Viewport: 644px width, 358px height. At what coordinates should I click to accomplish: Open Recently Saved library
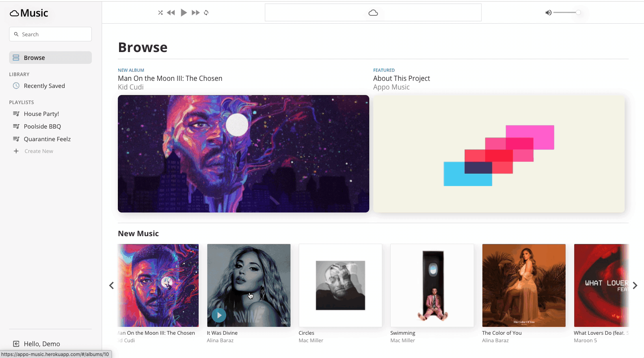pos(44,86)
